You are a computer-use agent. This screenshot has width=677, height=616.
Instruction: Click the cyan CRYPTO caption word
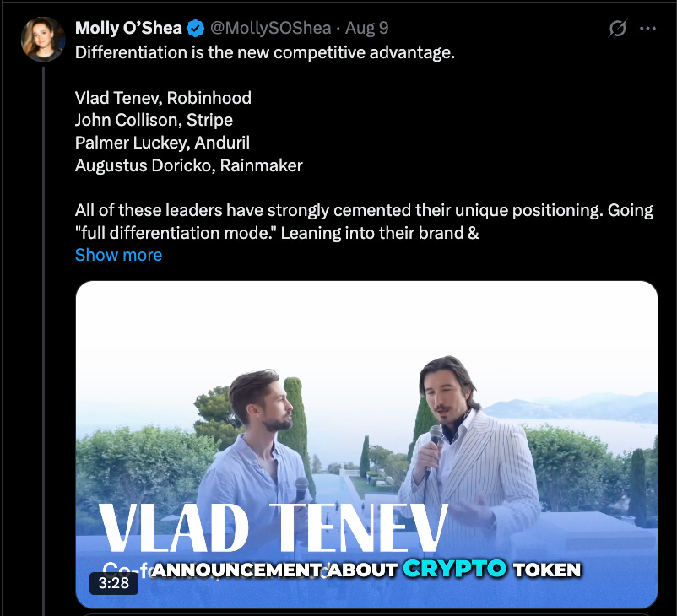(x=455, y=569)
